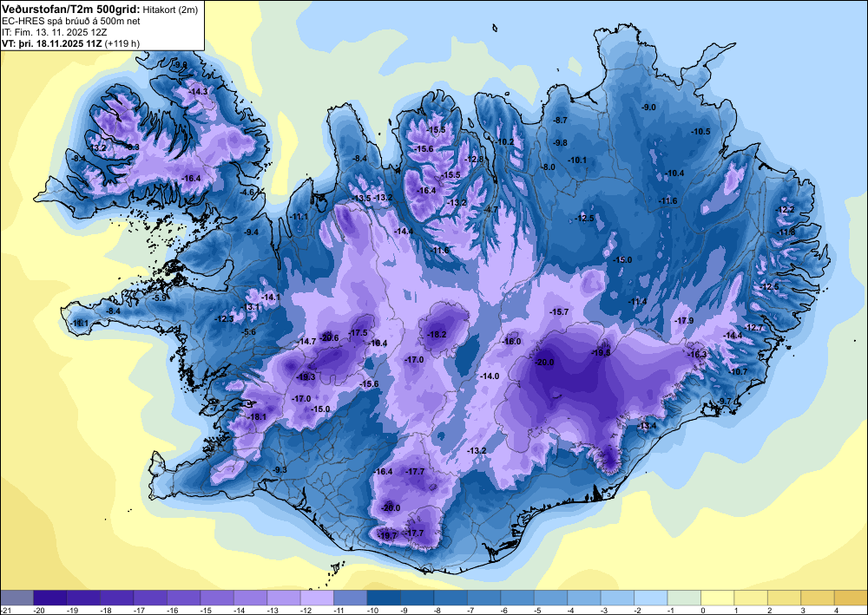Click the title 'Veðurstofan/T2m 500grid: Hitakort (2m)'
The image size is (868, 615).
point(100,9)
